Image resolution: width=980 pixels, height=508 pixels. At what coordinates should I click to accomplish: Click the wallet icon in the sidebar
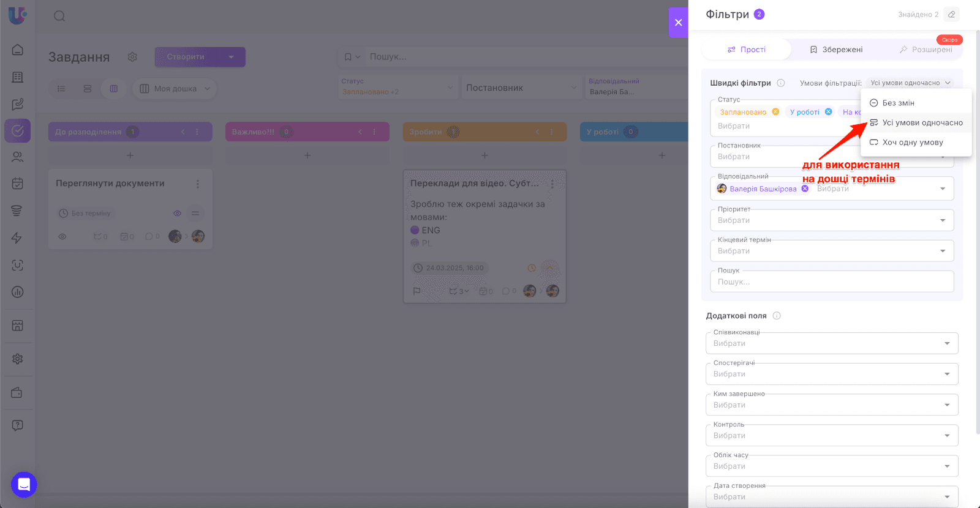[x=18, y=392]
